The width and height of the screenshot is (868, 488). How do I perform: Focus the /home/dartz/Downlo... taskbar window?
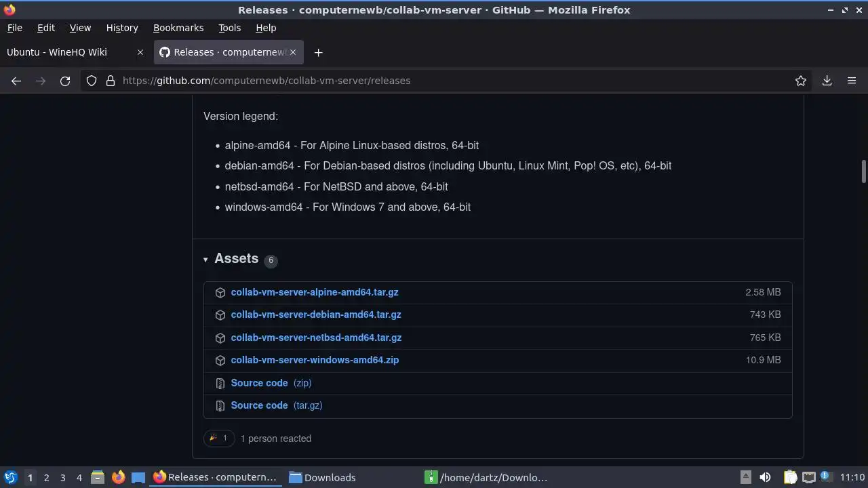[487, 477]
